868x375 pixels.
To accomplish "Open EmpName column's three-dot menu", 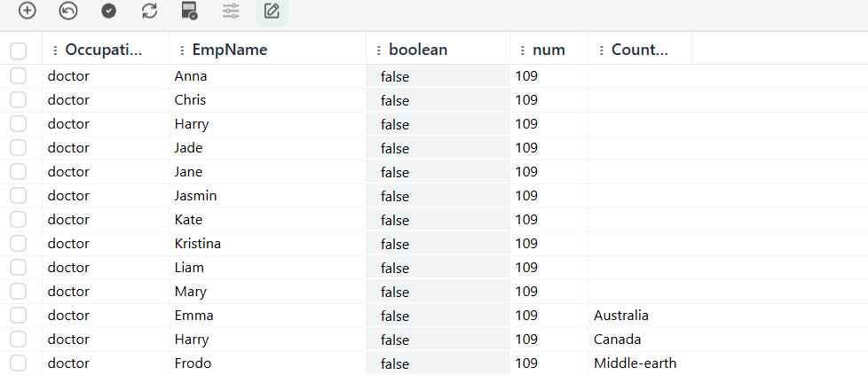I will pyautogui.click(x=182, y=51).
